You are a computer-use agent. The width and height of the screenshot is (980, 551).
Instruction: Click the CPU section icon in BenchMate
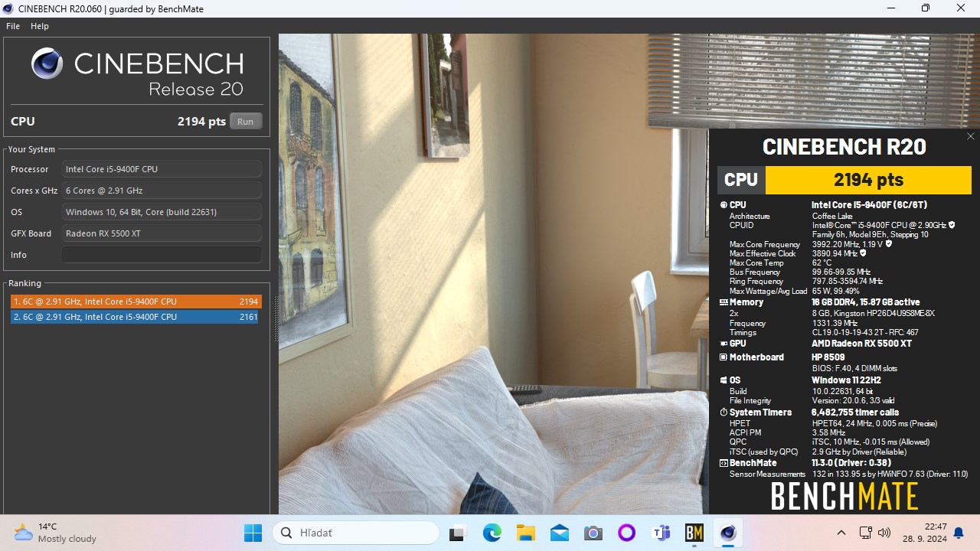point(724,205)
